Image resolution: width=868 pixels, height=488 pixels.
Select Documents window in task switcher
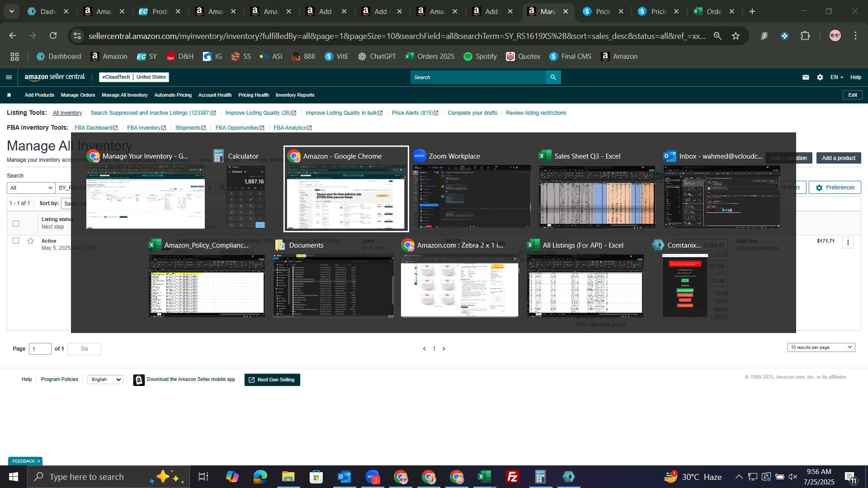click(x=333, y=279)
